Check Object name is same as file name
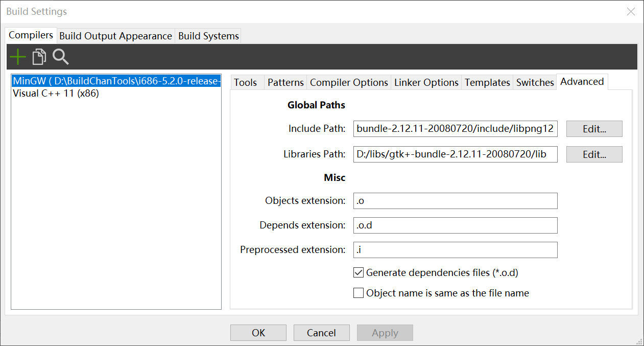The width and height of the screenshot is (644, 346). (359, 293)
